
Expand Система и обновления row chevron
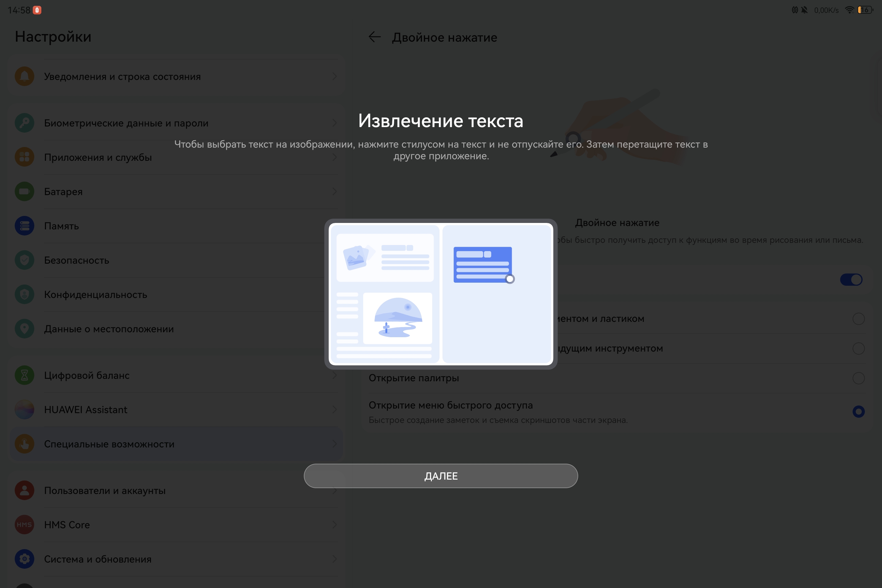coord(334,559)
